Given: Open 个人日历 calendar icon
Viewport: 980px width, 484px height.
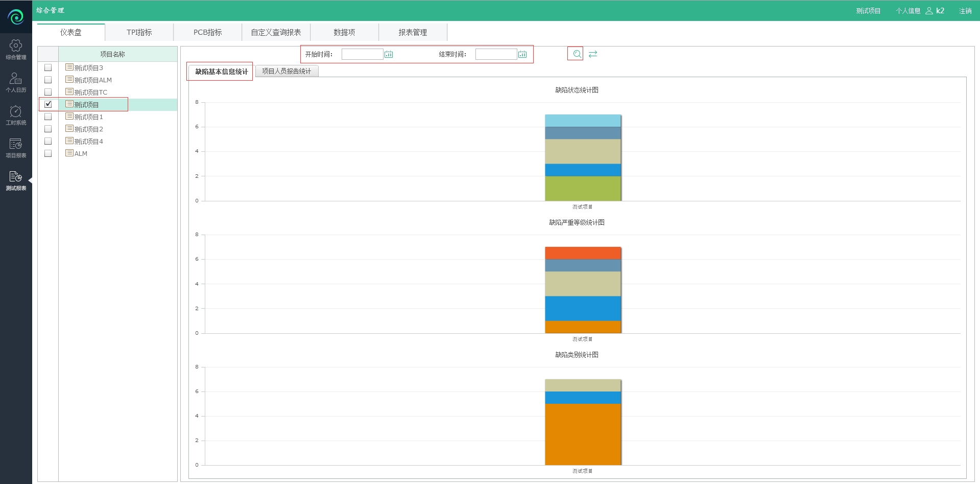Looking at the screenshot, I should pos(16,82).
